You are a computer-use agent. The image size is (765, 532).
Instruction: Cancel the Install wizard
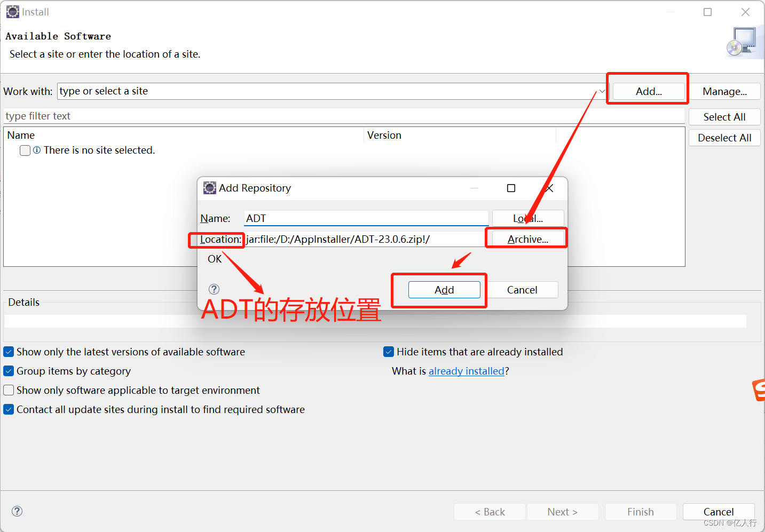(719, 512)
